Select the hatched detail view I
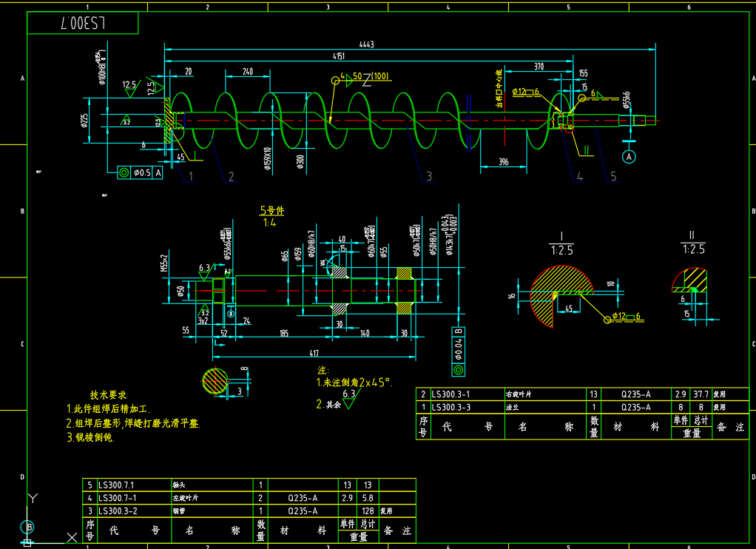Image resolution: width=756 pixels, height=549 pixels. click(x=561, y=296)
